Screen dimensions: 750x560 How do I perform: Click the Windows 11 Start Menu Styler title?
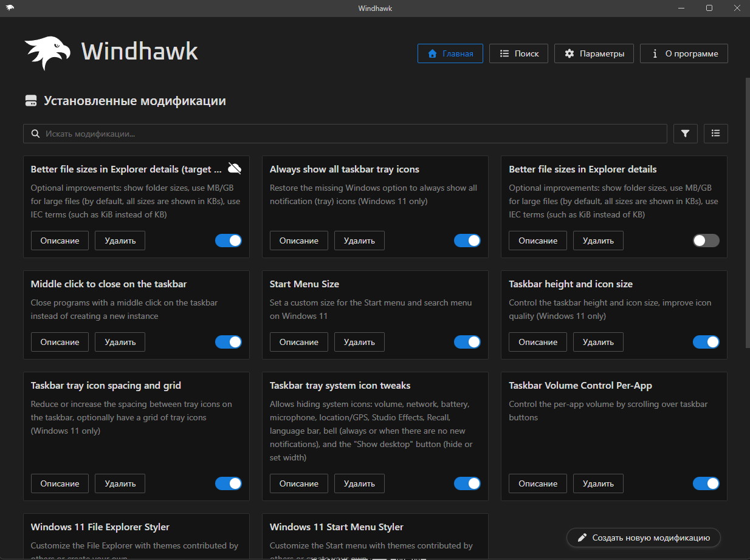[337, 527]
